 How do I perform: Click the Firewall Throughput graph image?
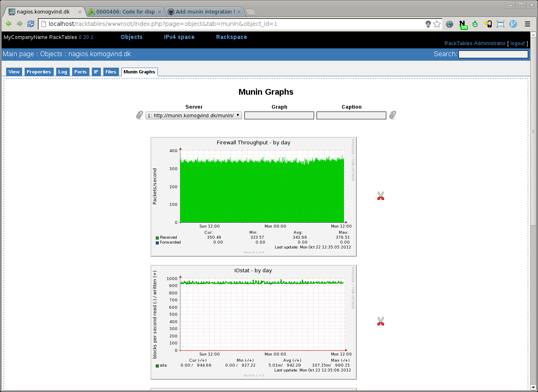[x=253, y=197]
